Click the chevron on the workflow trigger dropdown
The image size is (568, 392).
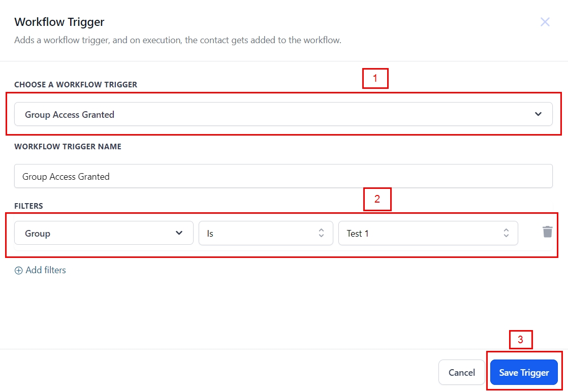[x=539, y=114]
